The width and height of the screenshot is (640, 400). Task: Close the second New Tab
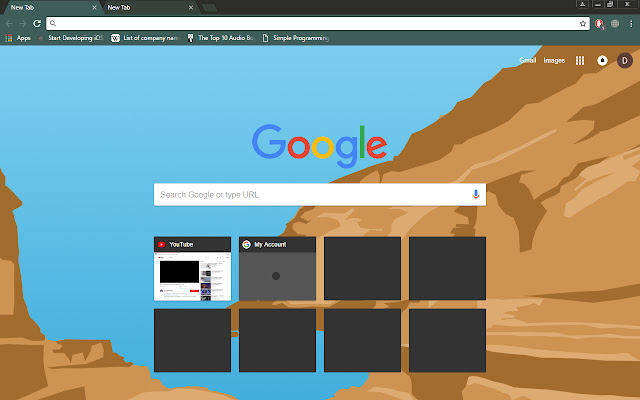click(191, 7)
